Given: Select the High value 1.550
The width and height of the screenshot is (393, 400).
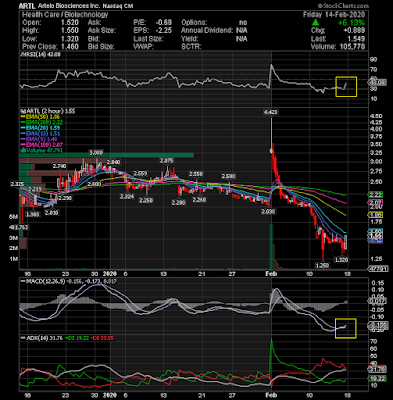Looking at the screenshot, I should pyautogui.click(x=69, y=31).
